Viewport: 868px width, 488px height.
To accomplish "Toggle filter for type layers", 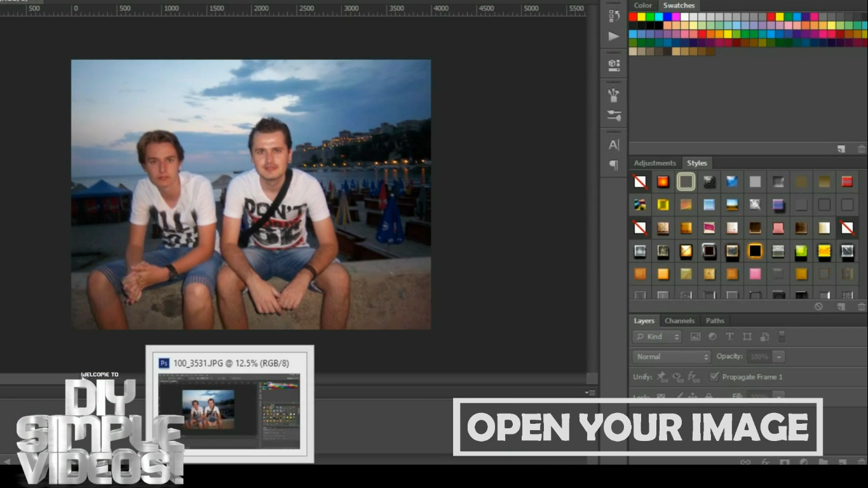I will click(x=729, y=337).
